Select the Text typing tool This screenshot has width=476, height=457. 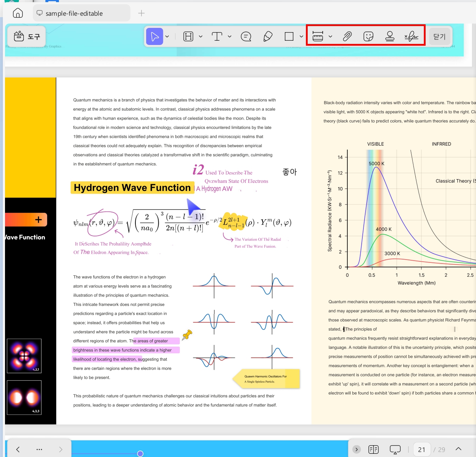point(217,36)
